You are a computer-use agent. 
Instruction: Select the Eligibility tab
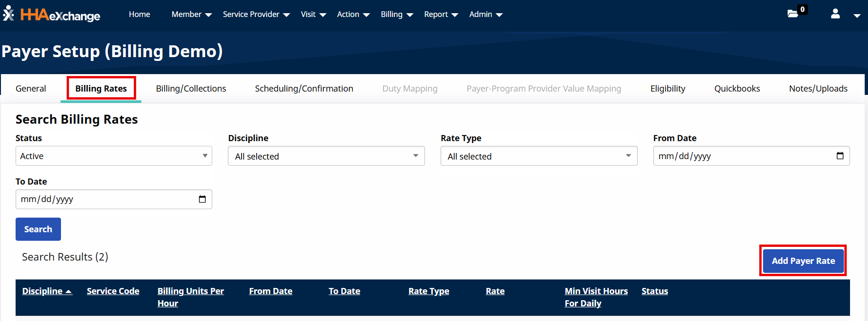tap(668, 89)
